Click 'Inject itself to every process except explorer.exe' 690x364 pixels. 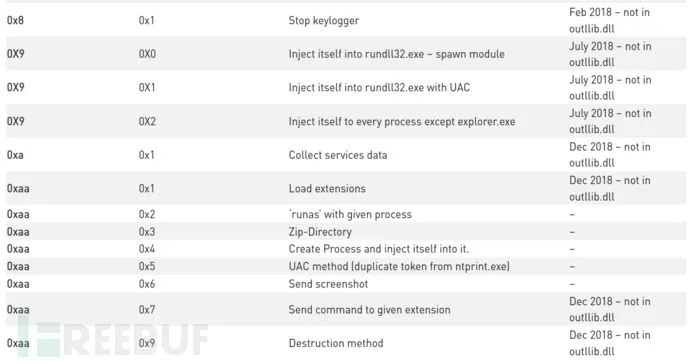click(402, 121)
